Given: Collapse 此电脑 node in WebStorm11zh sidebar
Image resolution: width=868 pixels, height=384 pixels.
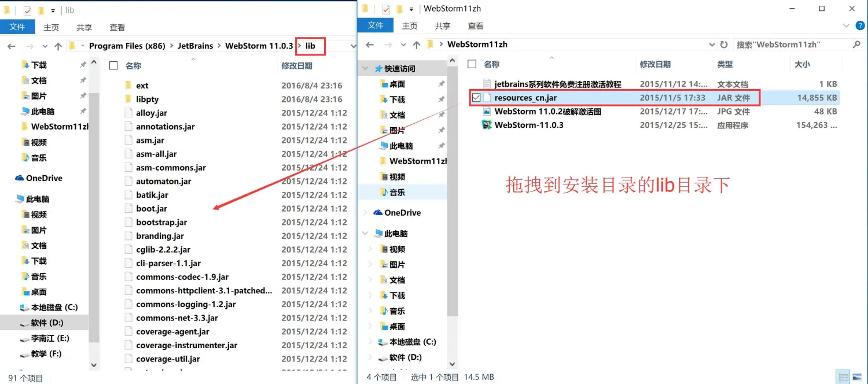Looking at the screenshot, I should tap(365, 234).
